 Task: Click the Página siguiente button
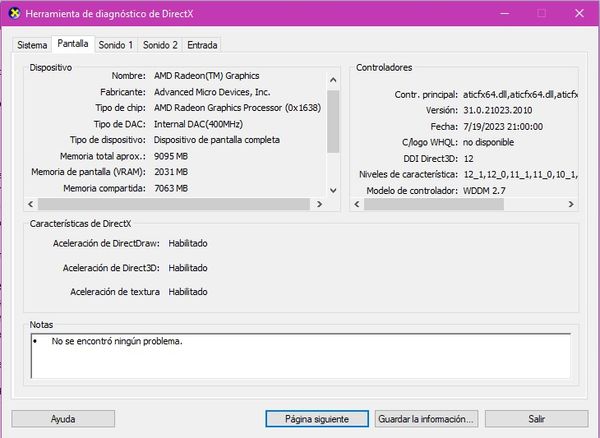[317, 419]
